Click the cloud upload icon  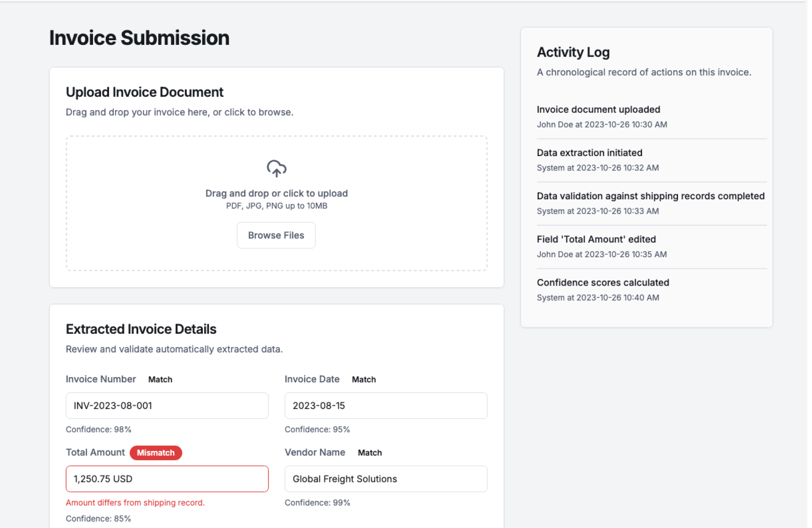[276, 168]
